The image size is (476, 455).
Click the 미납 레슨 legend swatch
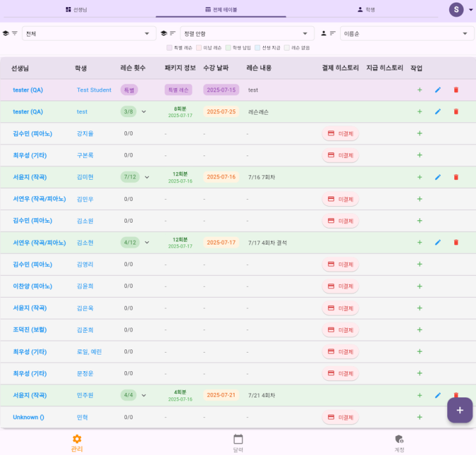pos(199,47)
